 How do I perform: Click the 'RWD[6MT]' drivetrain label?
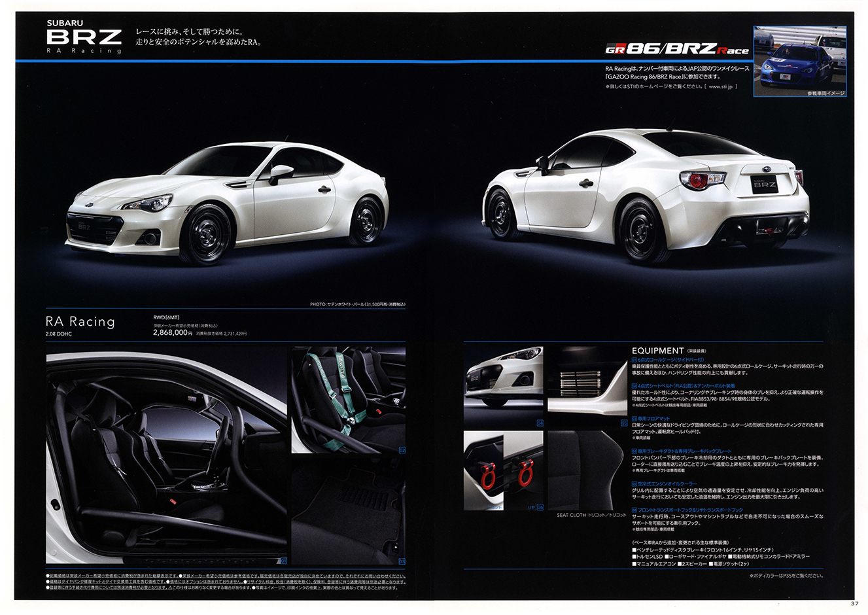pos(166,317)
